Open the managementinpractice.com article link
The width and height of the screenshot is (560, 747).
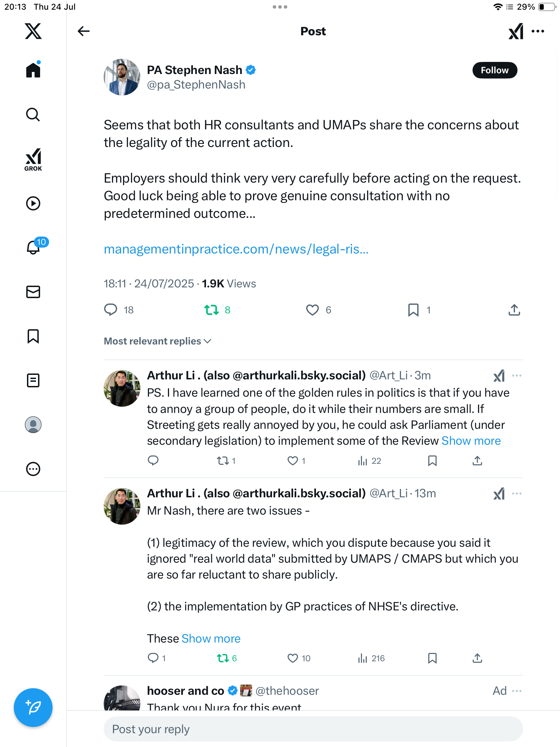coord(236,249)
